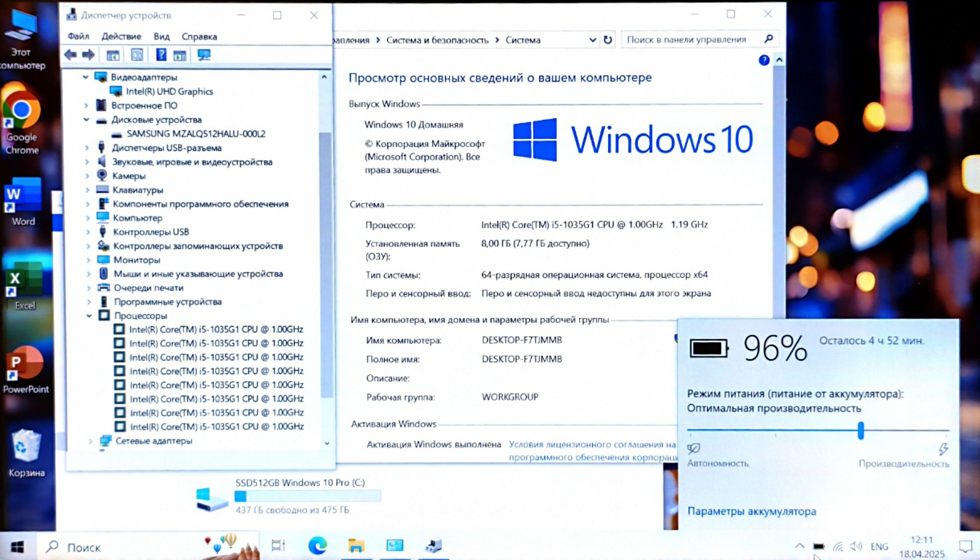Toggle the action pane toolbar icon

pos(180,55)
